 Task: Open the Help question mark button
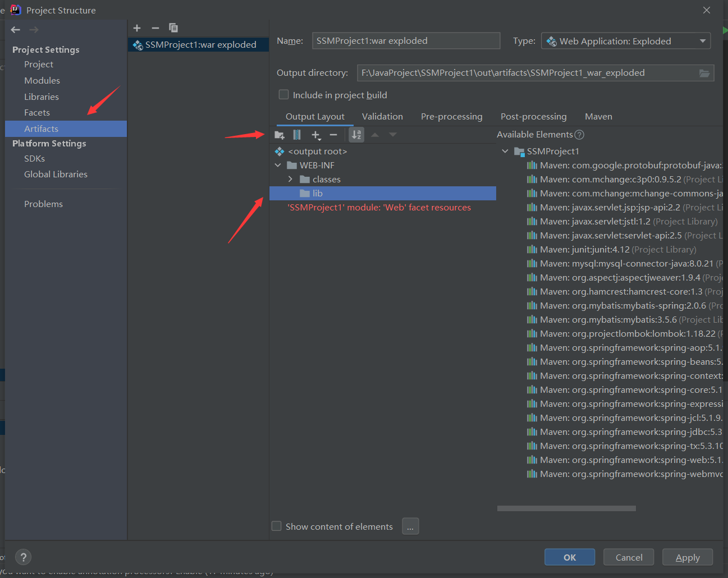point(23,557)
